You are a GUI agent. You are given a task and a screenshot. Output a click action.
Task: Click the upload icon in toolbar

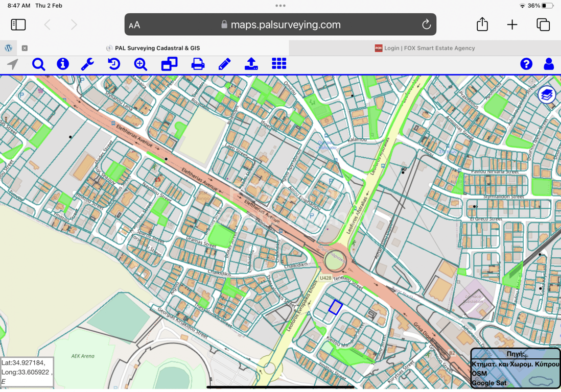point(251,64)
